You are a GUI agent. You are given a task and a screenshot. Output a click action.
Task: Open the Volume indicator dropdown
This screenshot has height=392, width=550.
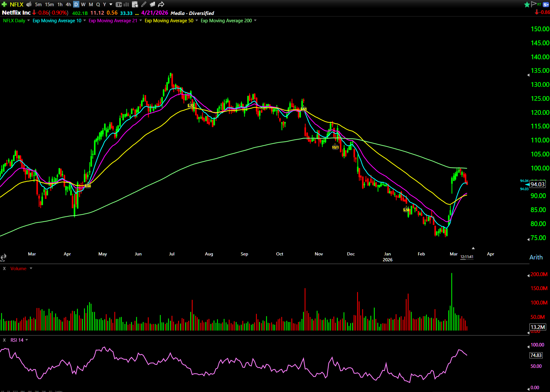pos(31,268)
